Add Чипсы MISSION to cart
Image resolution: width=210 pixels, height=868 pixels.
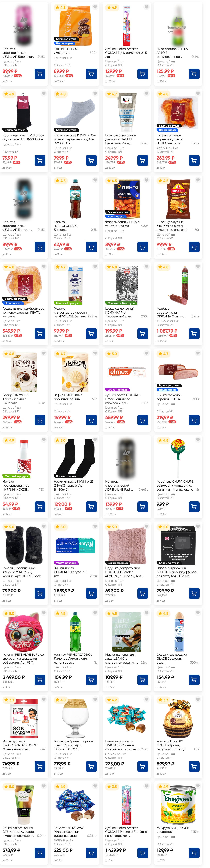coord(194,247)
